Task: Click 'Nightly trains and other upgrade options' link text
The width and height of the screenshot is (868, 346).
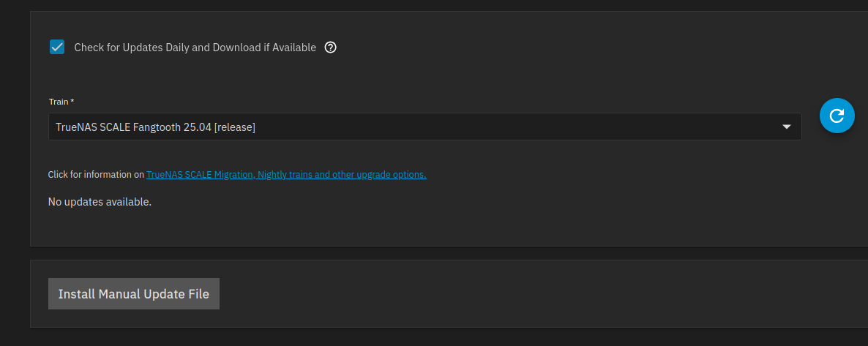Action: (343, 175)
